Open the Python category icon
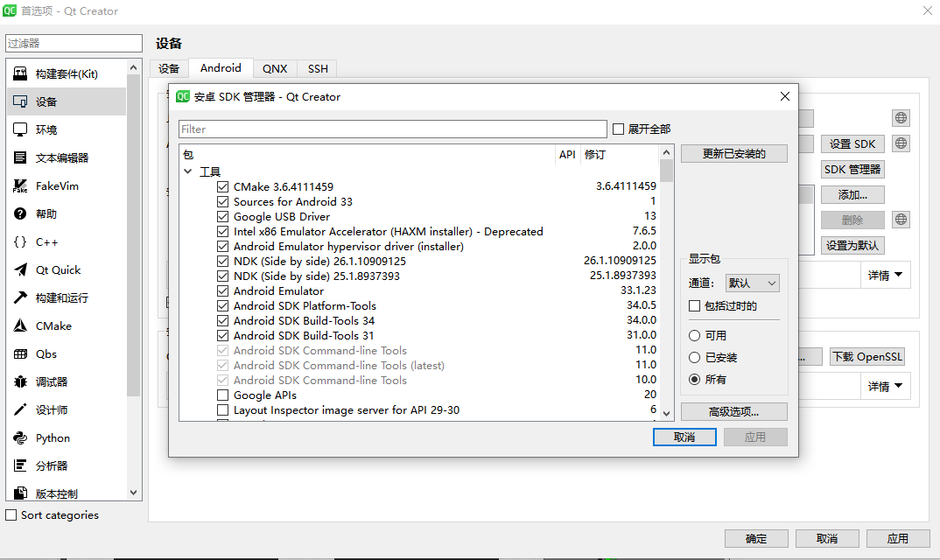The width and height of the screenshot is (940, 560). click(x=20, y=437)
